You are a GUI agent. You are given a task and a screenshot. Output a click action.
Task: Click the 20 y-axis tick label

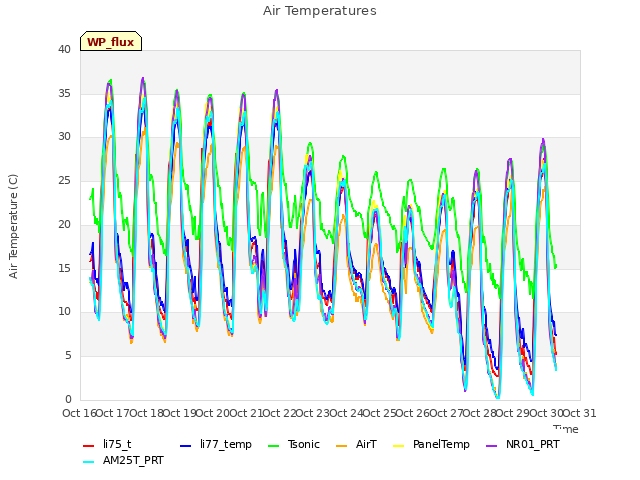pos(64,224)
